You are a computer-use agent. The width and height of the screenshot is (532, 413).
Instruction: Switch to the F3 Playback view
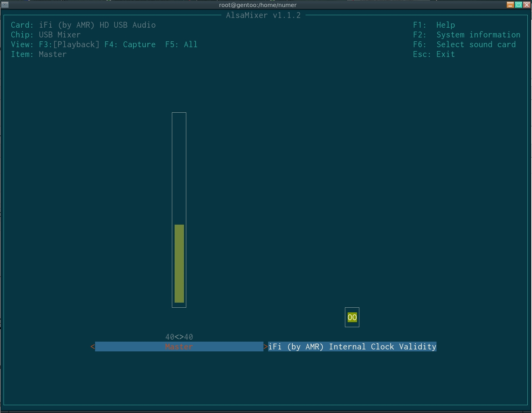[69, 44]
